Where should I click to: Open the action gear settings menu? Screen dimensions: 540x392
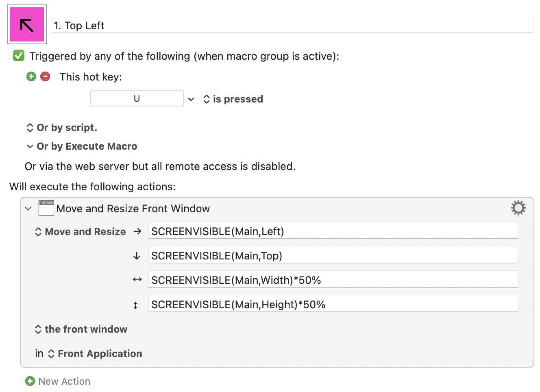pyautogui.click(x=518, y=208)
